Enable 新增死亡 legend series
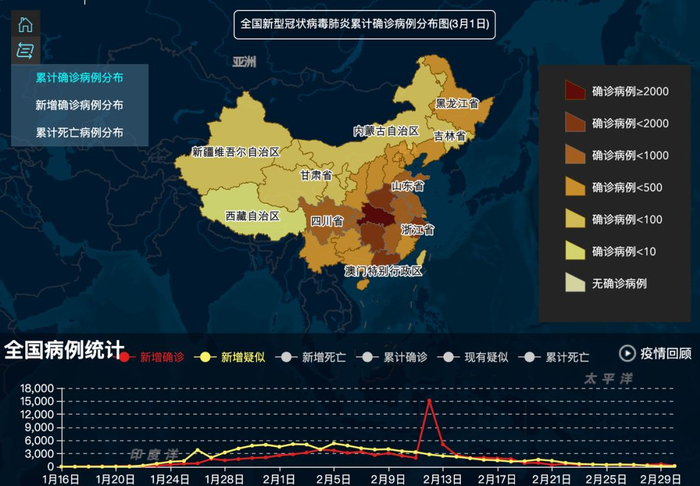 pyautogui.click(x=311, y=357)
